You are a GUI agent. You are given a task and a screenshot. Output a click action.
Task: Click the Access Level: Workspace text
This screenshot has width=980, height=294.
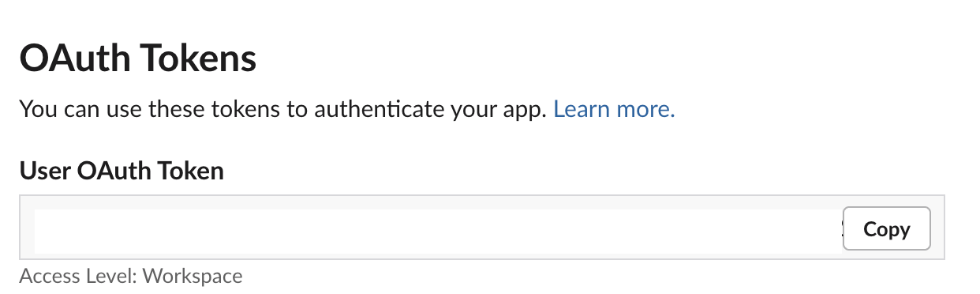(x=131, y=276)
